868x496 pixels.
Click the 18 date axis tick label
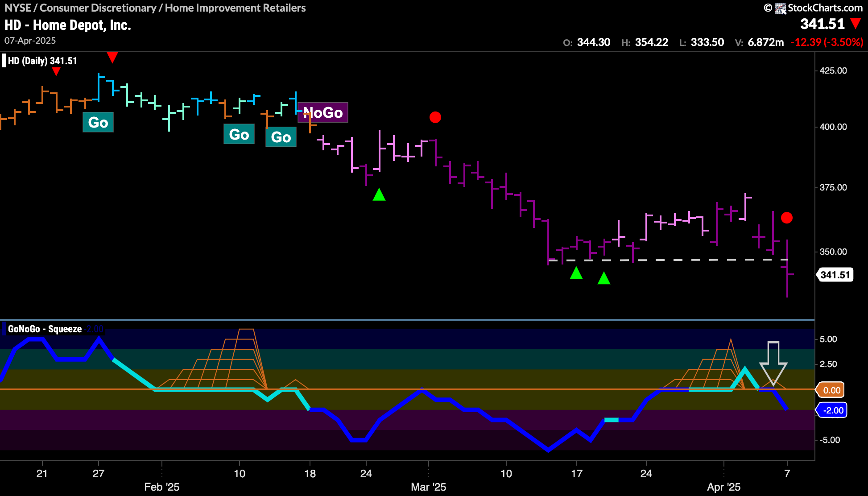pos(310,474)
